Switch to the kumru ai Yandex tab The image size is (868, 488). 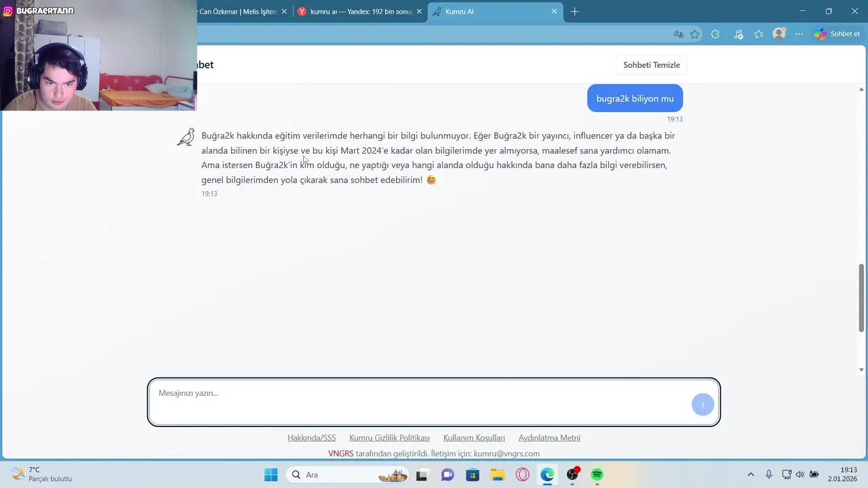point(359,12)
